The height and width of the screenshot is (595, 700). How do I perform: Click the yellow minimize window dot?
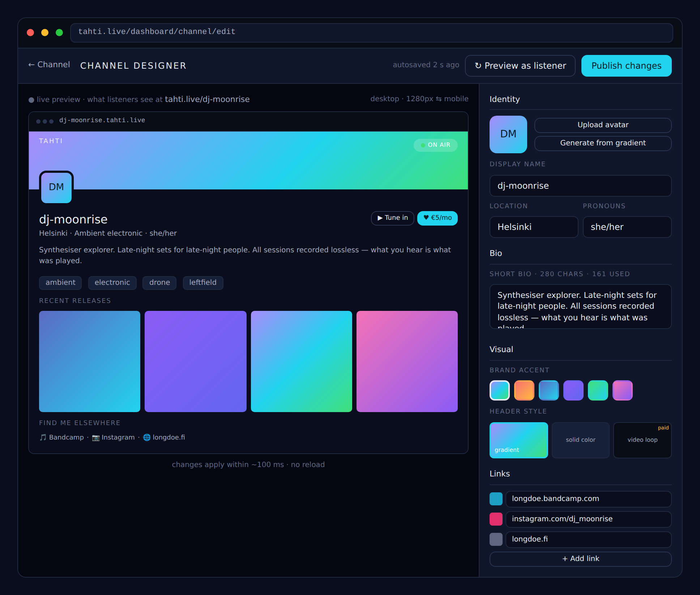(45, 33)
